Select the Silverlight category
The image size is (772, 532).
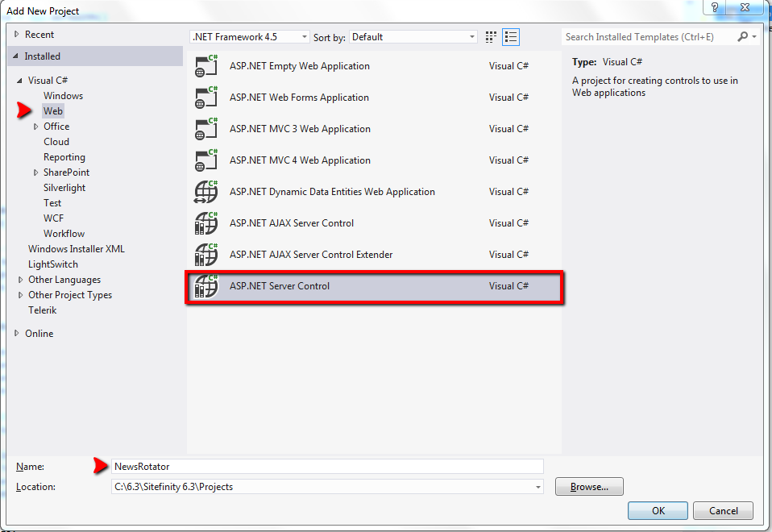click(x=64, y=188)
